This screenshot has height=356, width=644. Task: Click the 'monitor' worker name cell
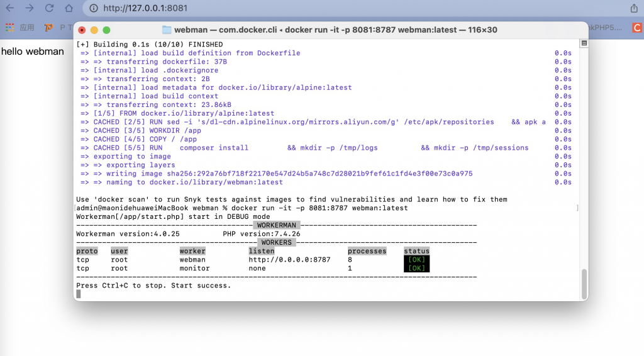pyautogui.click(x=195, y=269)
